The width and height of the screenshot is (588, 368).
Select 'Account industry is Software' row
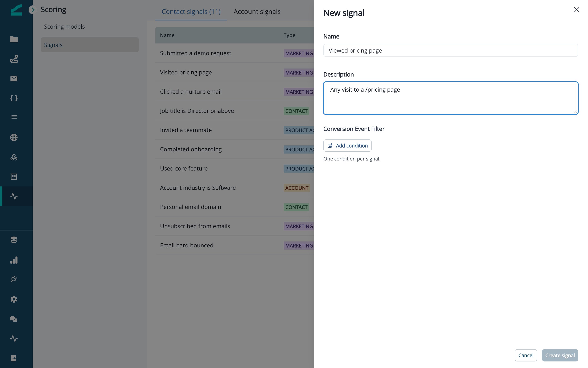point(234,188)
